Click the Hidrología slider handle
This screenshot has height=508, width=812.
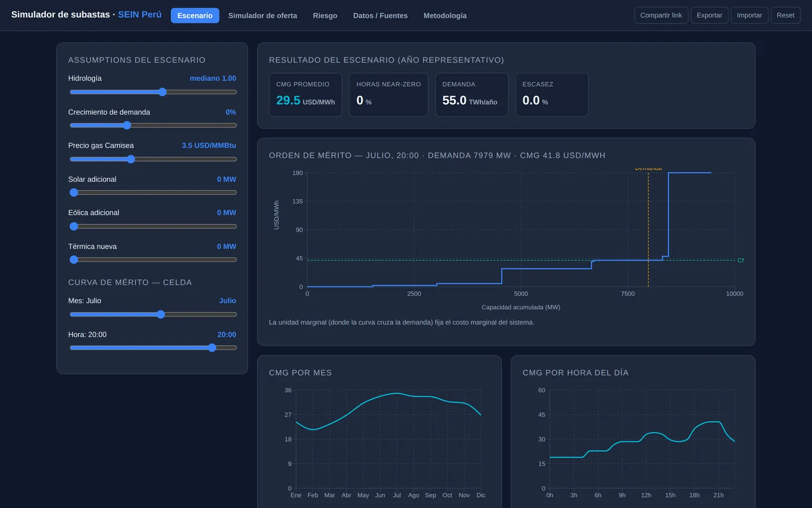coord(162,92)
